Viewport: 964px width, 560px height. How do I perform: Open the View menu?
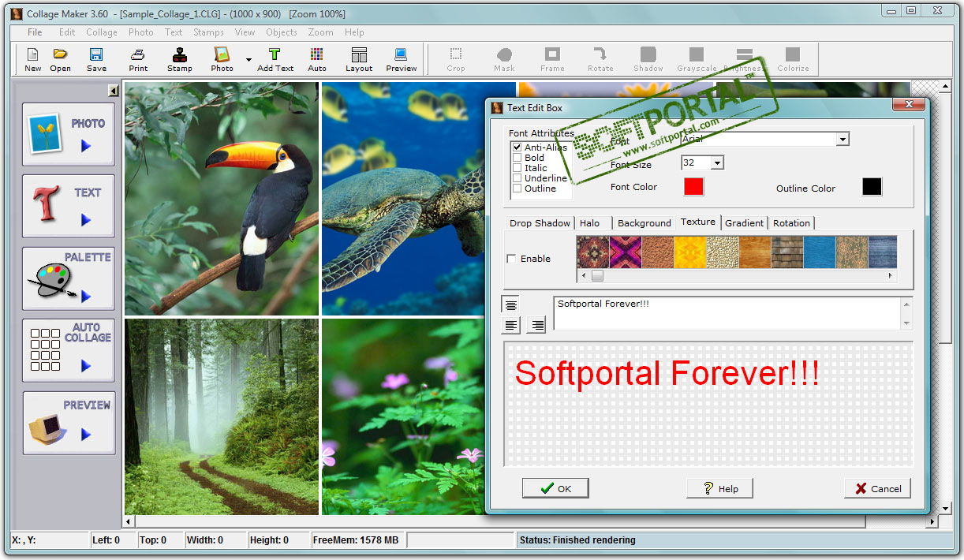245,32
